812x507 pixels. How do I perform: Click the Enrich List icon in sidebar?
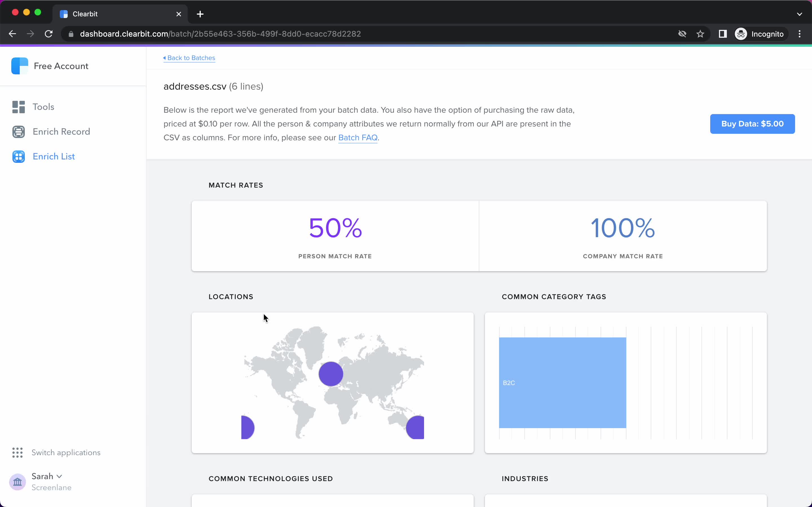coord(19,157)
